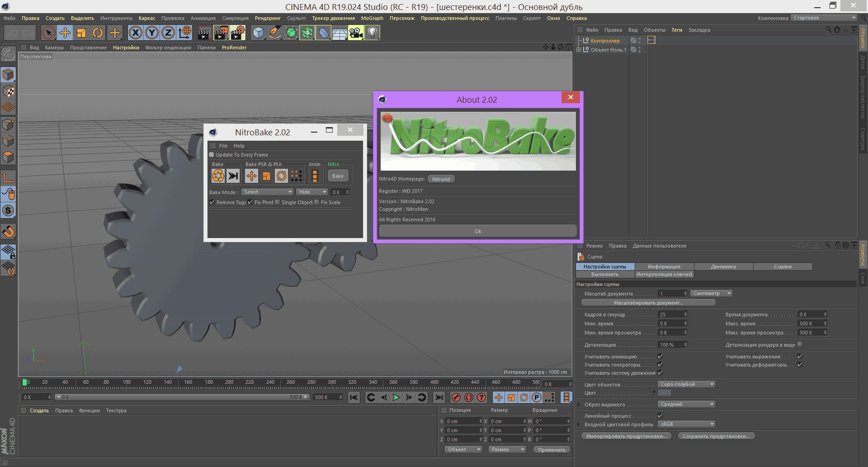
Task: Check Single Object in NitroBake
Action: [278, 202]
